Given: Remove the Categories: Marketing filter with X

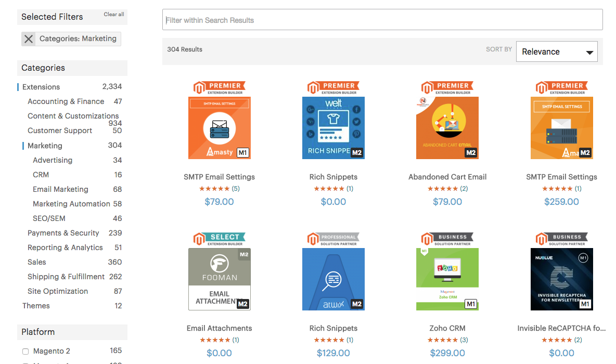Looking at the screenshot, I should point(28,39).
